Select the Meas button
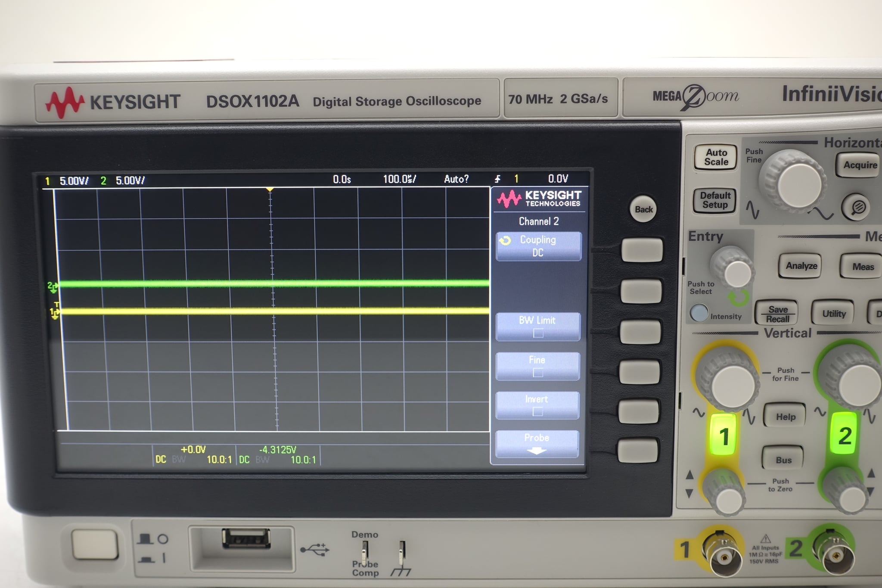The image size is (882, 588). (x=861, y=267)
